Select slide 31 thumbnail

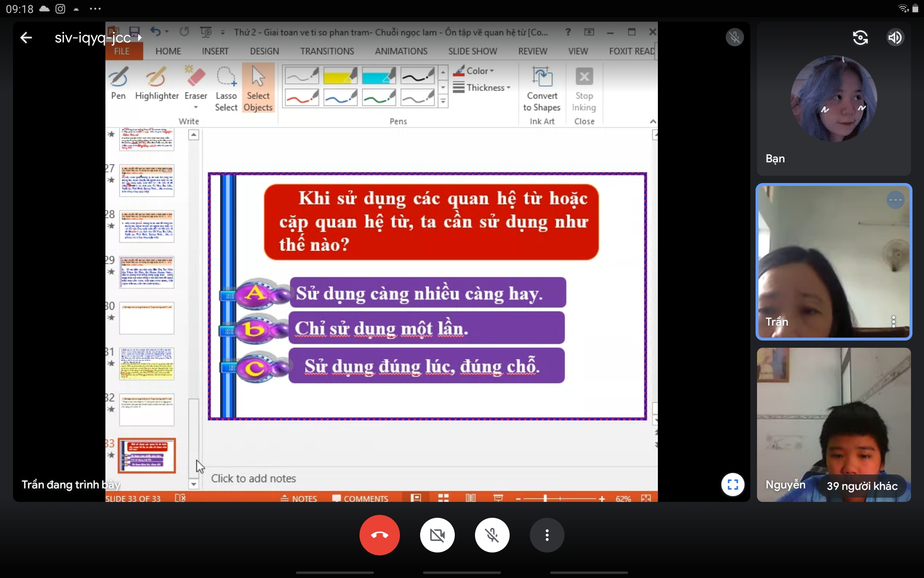tap(147, 364)
